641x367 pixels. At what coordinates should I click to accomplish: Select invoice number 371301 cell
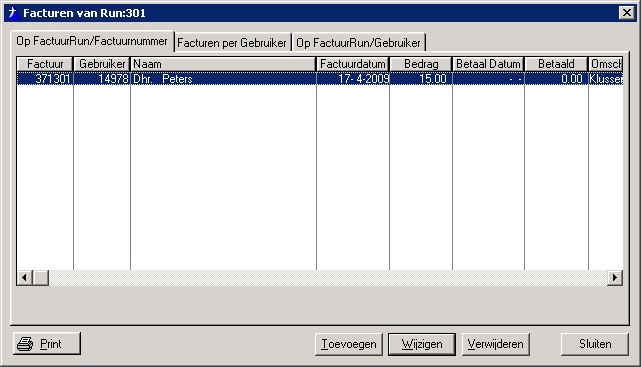[45, 78]
